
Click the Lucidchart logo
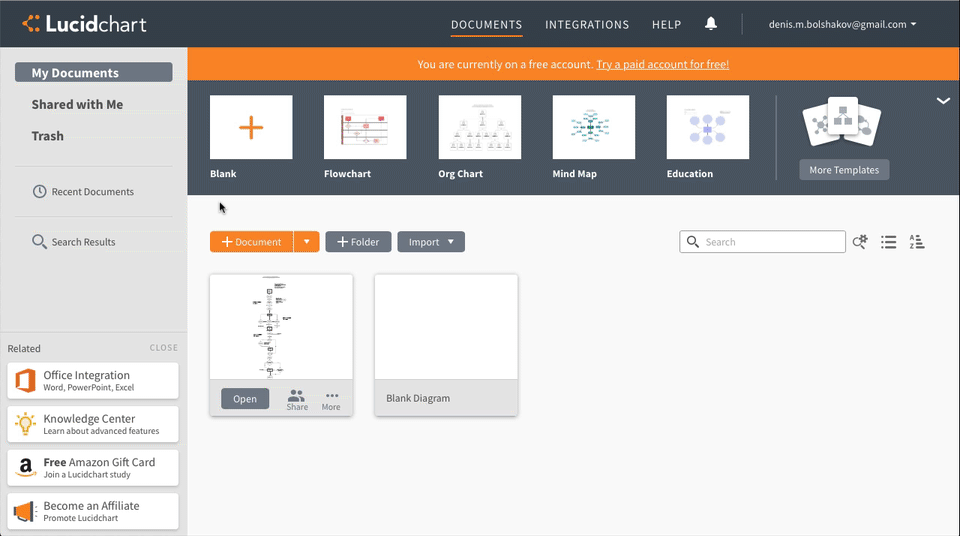click(84, 24)
